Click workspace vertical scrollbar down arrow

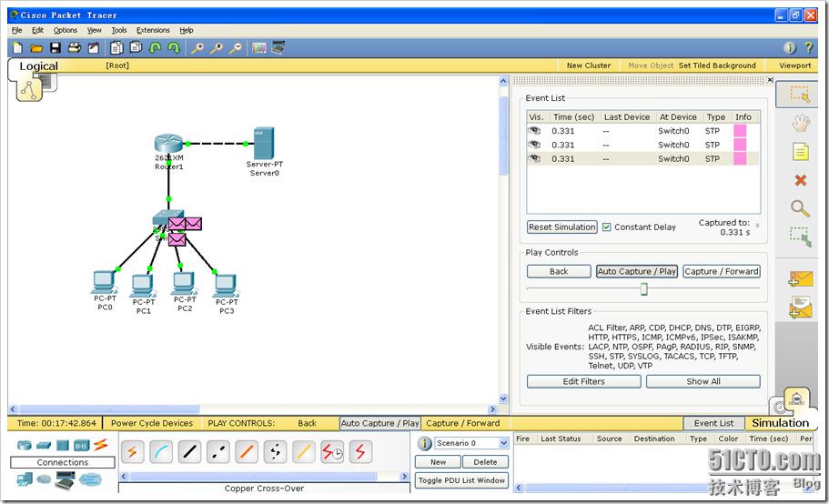[x=503, y=398]
